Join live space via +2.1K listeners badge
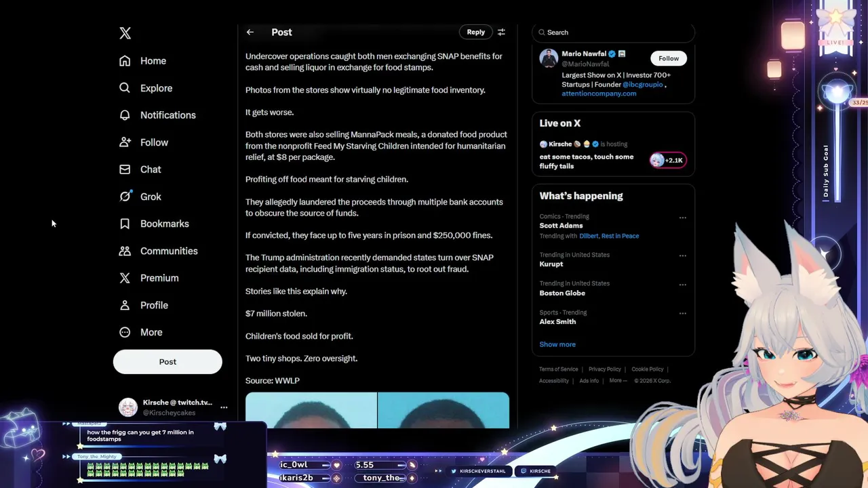The image size is (868, 488). tap(668, 161)
